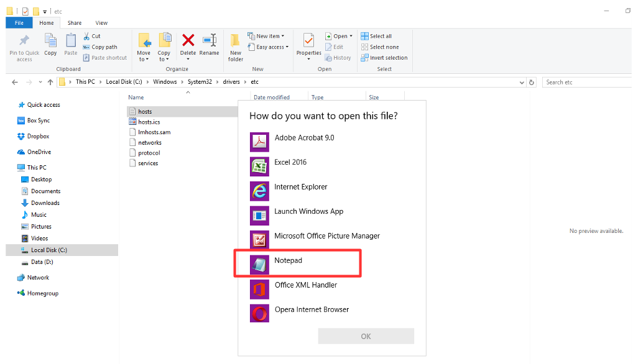633x364 pixels.
Task: Open Properties via its ribbon icon
Action: tap(308, 45)
